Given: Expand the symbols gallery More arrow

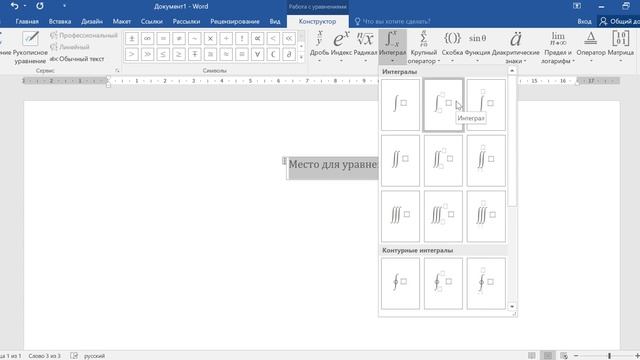Looking at the screenshot, I should (x=301, y=57).
